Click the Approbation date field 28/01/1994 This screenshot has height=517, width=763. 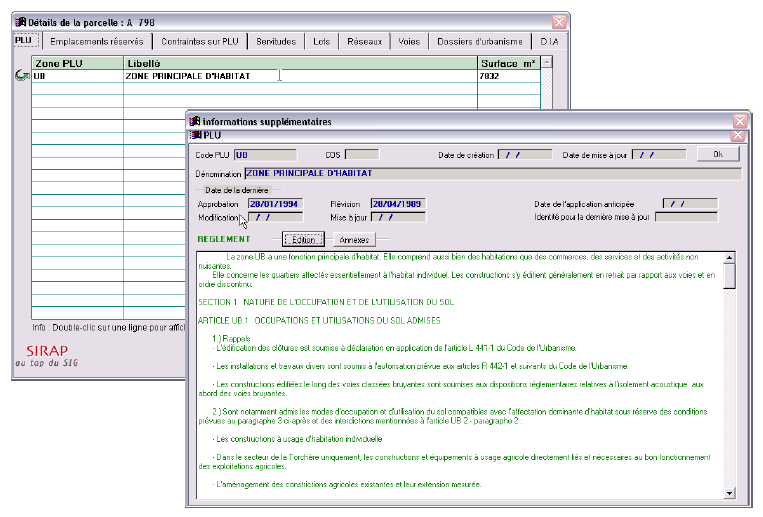275,204
